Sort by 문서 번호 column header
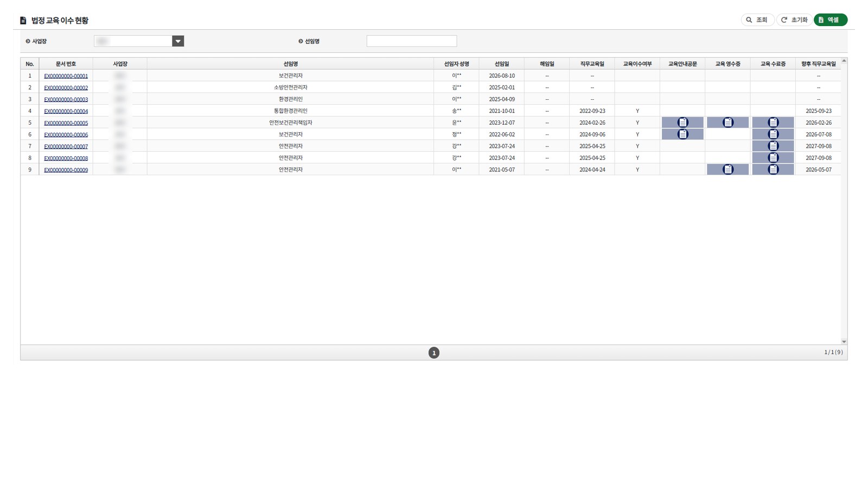868x488 pixels. click(66, 64)
